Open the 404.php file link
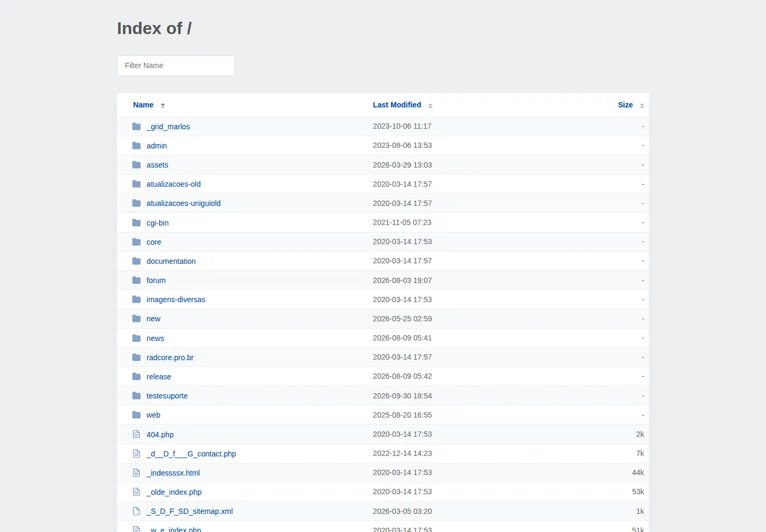 pos(160,435)
